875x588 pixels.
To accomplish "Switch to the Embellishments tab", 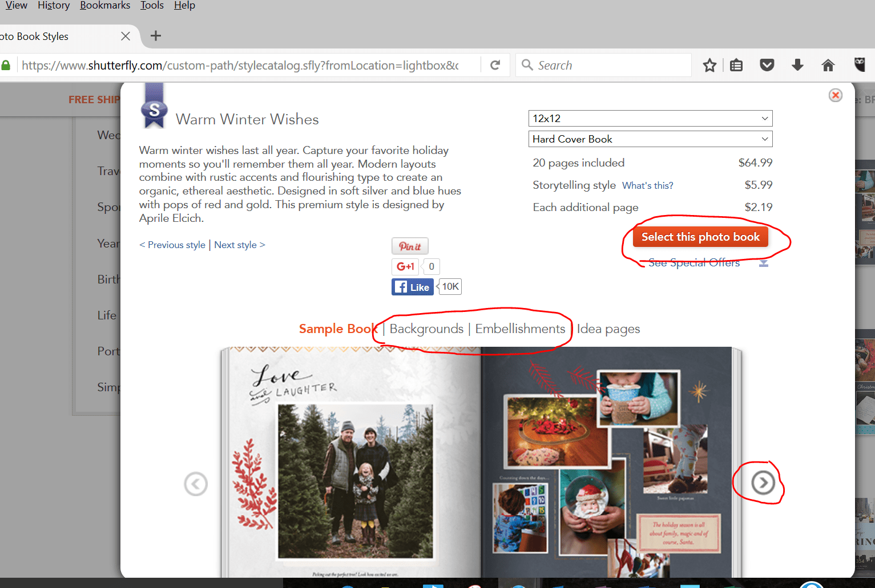I will tap(520, 329).
